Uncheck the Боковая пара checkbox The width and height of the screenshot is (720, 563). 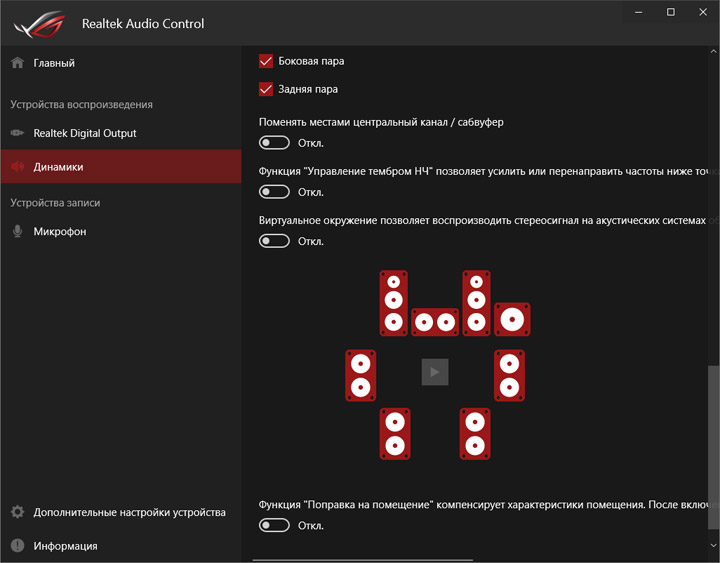point(266,61)
